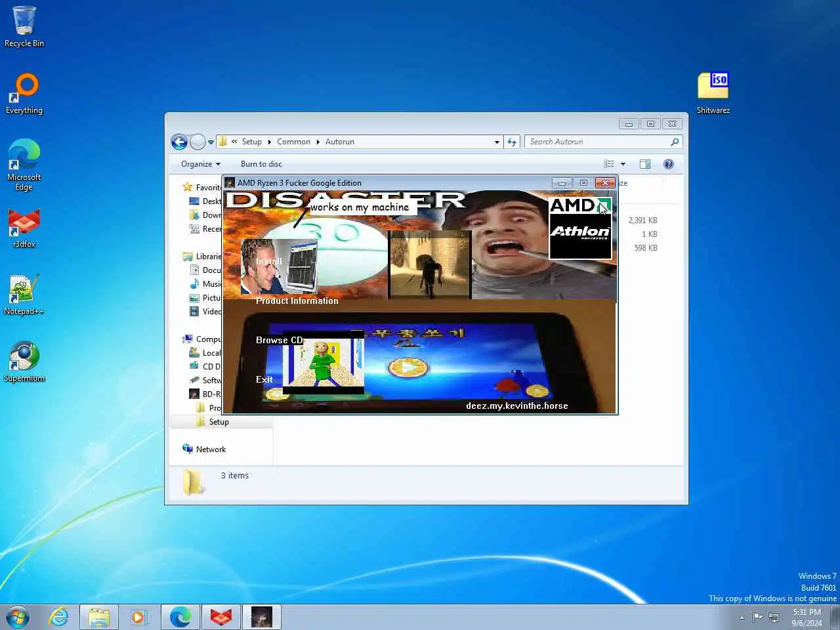Image resolution: width=840 pixels, height=630 pixels.
Task: Click the 2,391 KB size cell
Action: coord(642,220)
